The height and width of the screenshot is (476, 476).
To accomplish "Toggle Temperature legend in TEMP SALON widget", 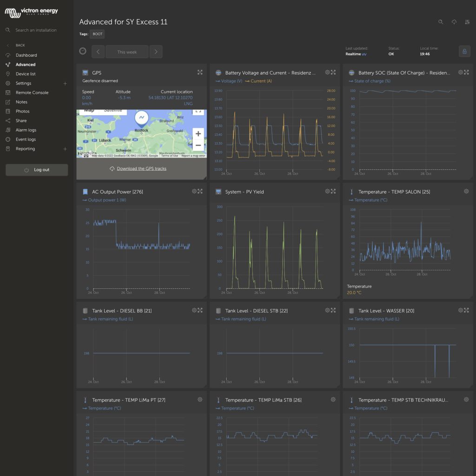I will 368,200.
